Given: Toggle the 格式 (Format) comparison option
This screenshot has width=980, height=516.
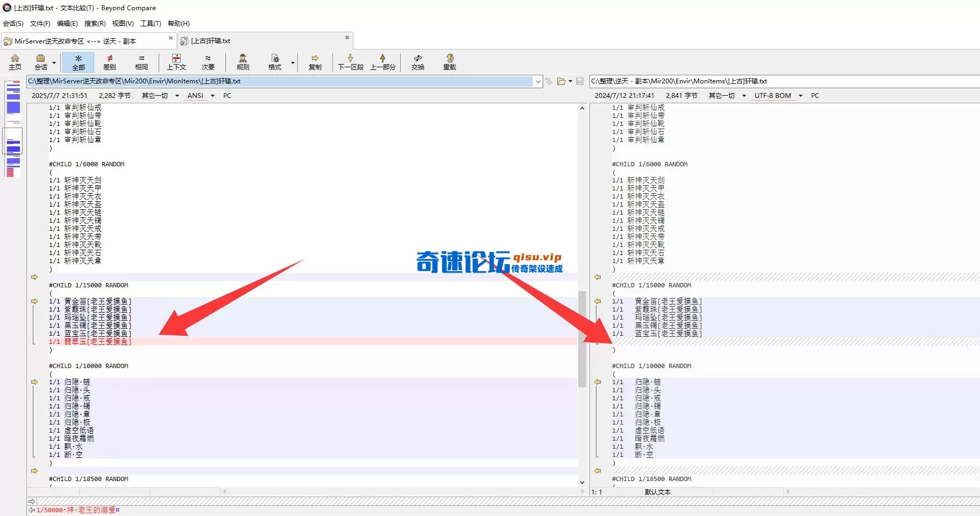Looking at the screenshot, I should 274,62.
